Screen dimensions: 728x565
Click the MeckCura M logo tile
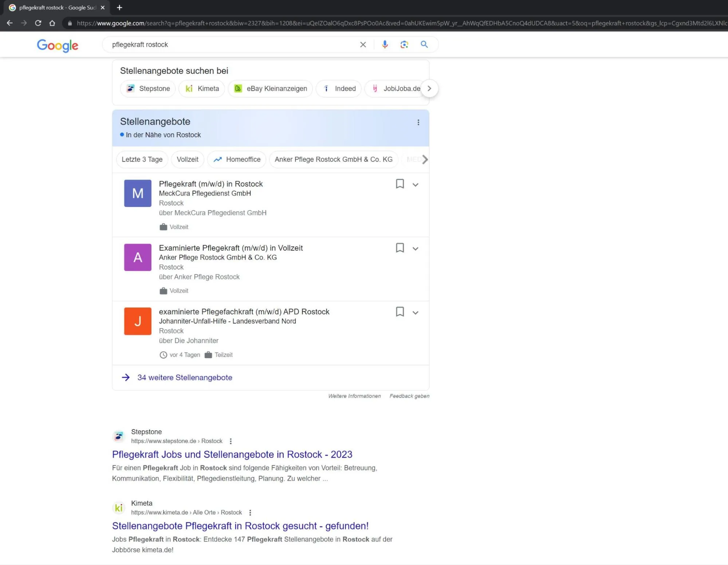click(x=138, y=193)
